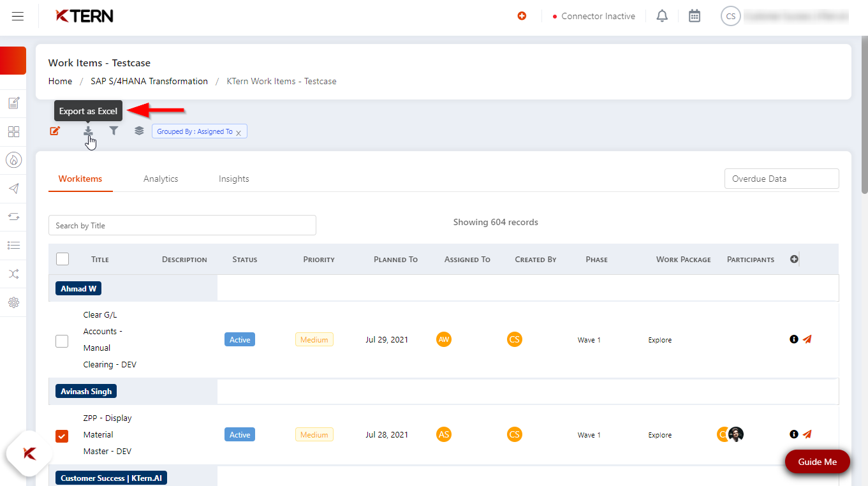This screenshot has width=868, height=486.
Task: Open info icon for Clear G/L Accounts row
Action: (794, 339)
